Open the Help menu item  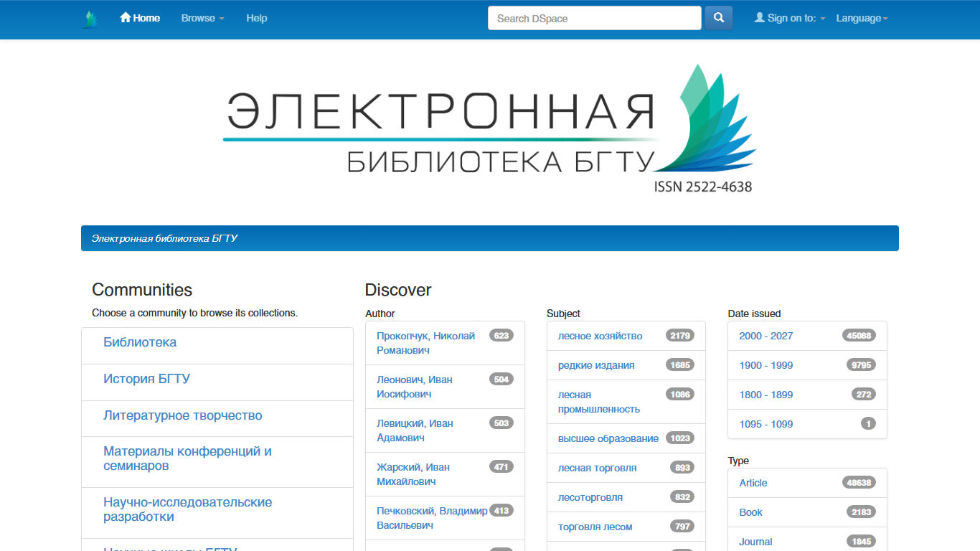coord(257,18)
